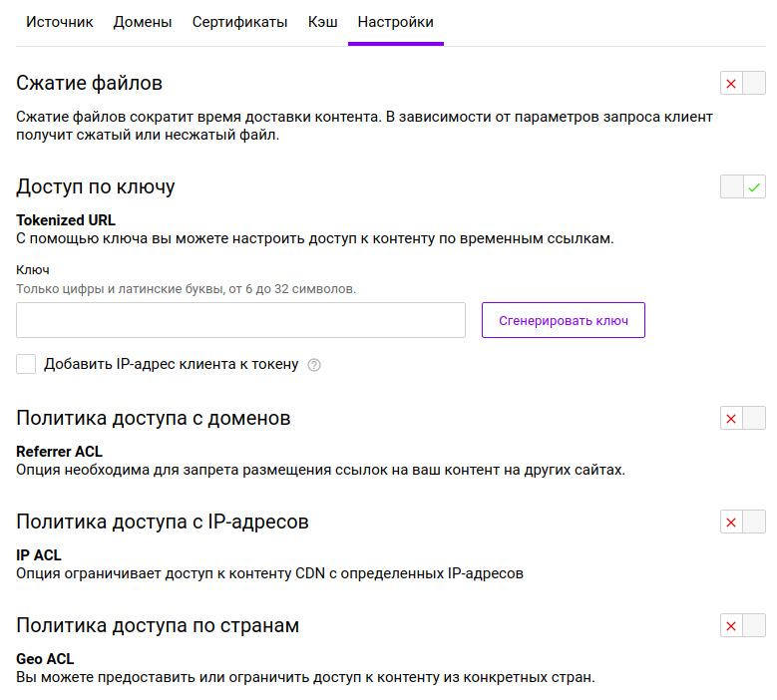
Task: Select the Настройки tab
Action: (395, 22)
